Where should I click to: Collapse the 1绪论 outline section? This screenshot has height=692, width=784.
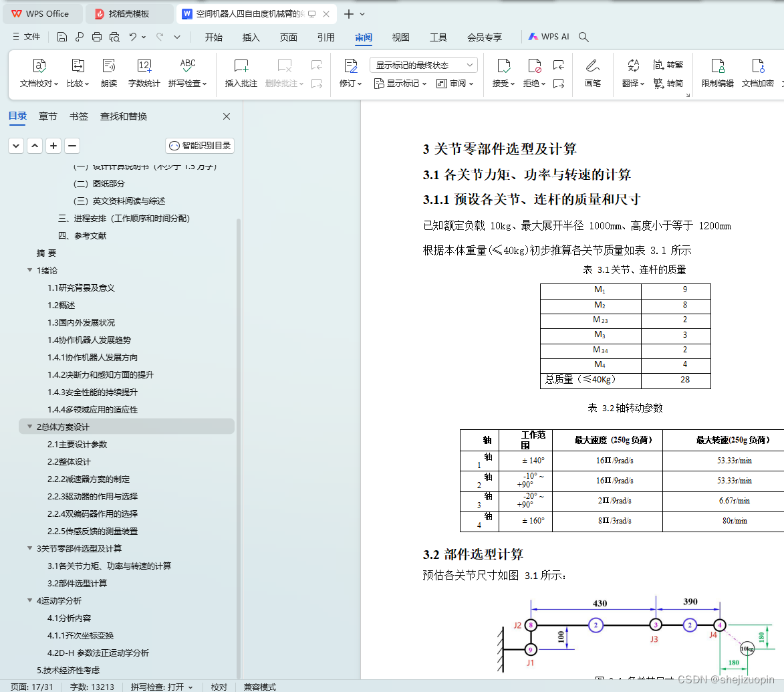click(x=29, y=270)
